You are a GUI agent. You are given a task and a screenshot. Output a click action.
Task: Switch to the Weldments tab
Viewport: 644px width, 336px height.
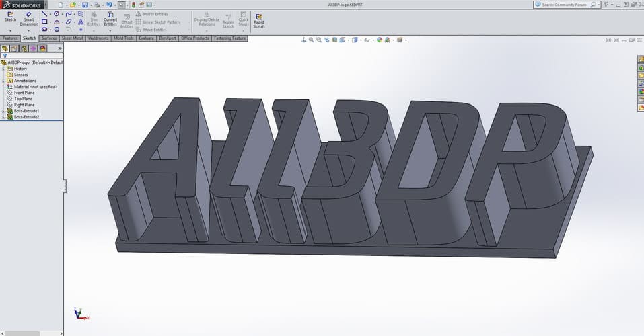pyautogui.click(x=98, y=38)
